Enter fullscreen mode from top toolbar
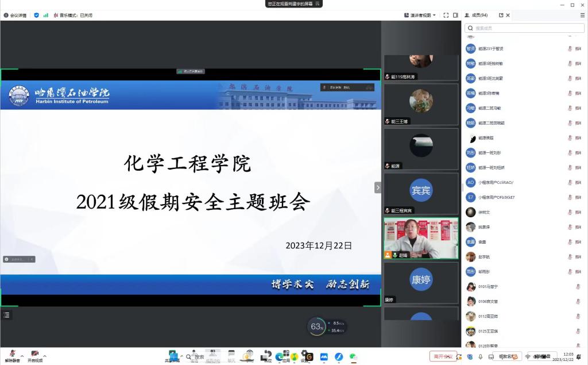This screenshot has height=365, width=588. coord(446,15)
